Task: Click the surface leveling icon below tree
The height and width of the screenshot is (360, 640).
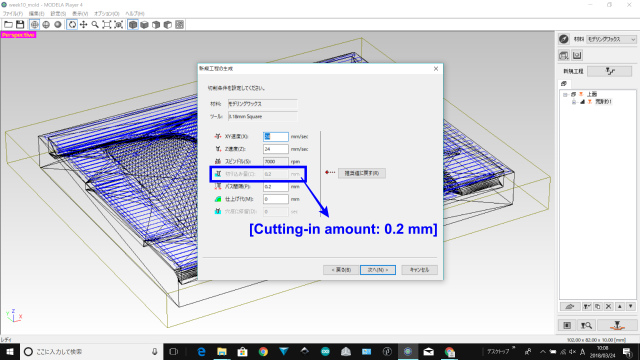Action: pos(570,306)
